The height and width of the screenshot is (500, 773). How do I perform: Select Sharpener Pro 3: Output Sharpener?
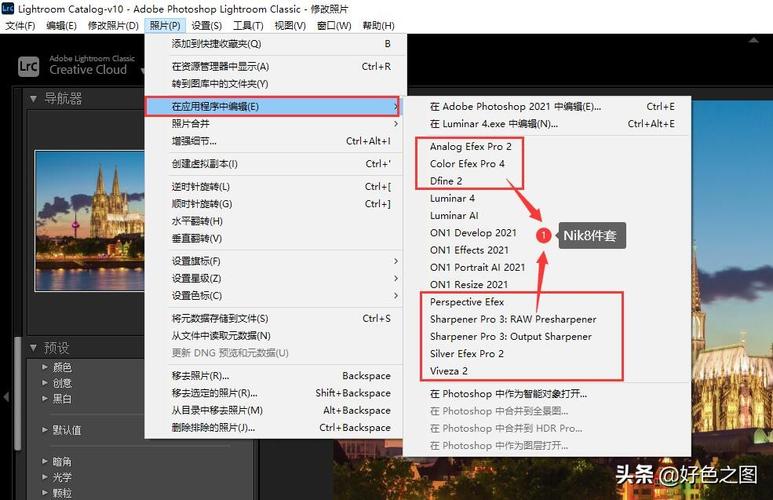547,336
